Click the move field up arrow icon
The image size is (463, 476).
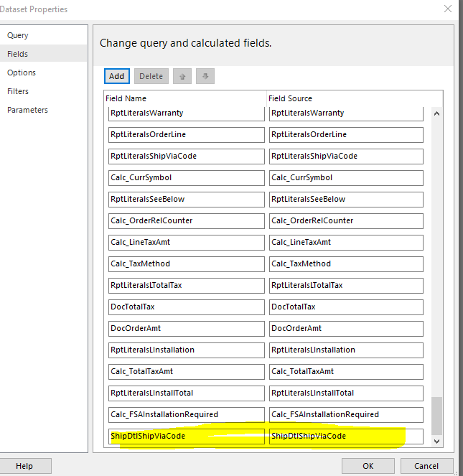coord(182,76)
